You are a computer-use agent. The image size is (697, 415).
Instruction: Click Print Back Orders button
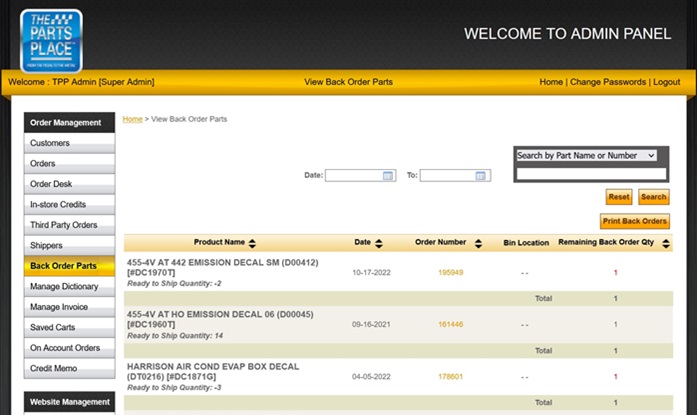[634, 221]
